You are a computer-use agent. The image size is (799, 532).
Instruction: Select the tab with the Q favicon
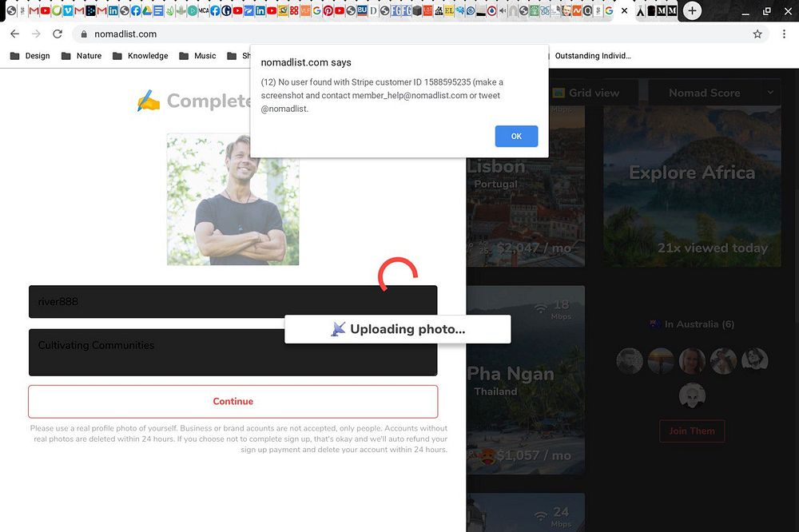pos(587,10)
